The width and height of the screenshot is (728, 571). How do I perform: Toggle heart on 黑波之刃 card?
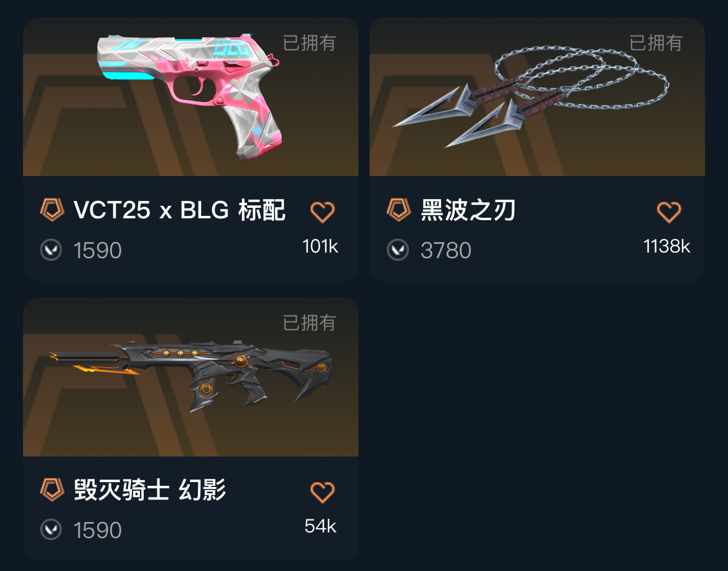(x=668, y=212)
